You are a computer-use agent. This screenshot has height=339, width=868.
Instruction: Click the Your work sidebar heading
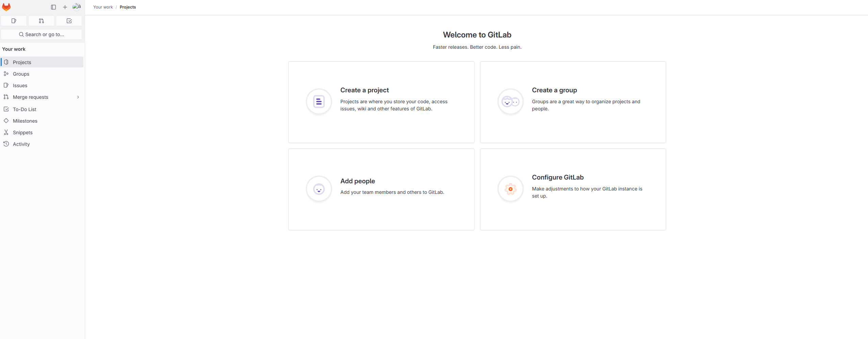pos(14,49)
